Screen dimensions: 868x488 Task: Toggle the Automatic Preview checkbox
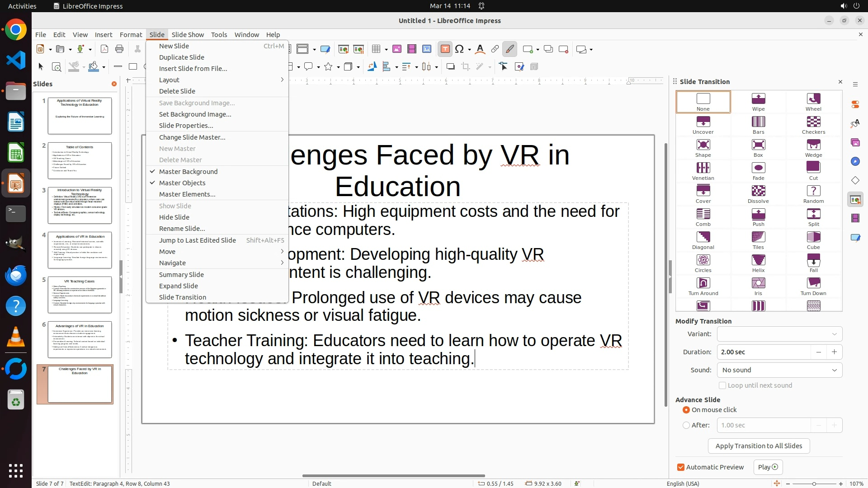(x=681, y=467)
